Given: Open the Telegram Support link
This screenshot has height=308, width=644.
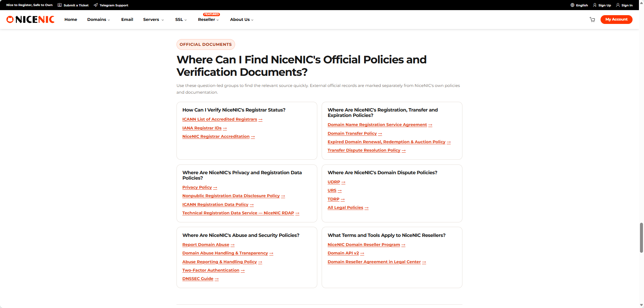Looking at the screenshot, I should pos(114,5).
